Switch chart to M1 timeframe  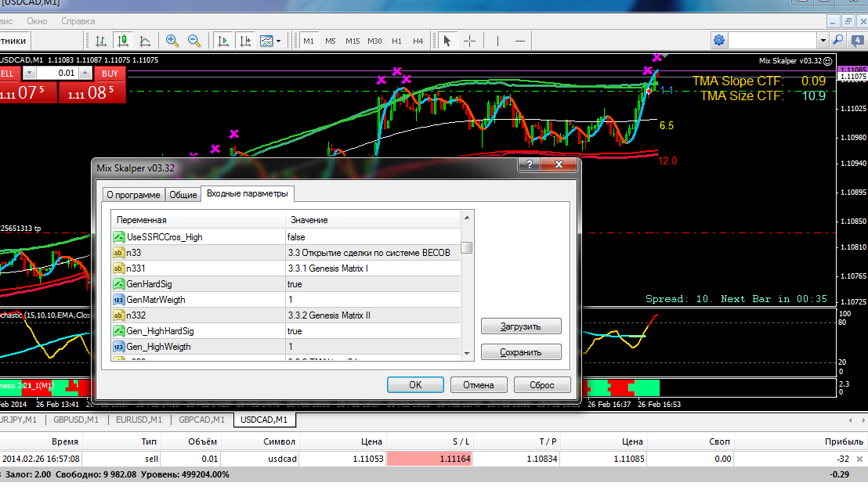tap(309, 41)
